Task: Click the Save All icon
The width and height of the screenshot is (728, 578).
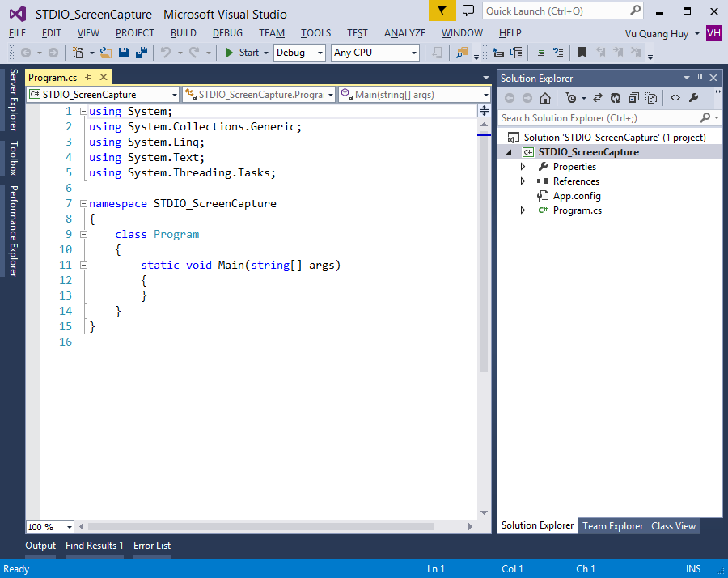Action: [141, 53]
